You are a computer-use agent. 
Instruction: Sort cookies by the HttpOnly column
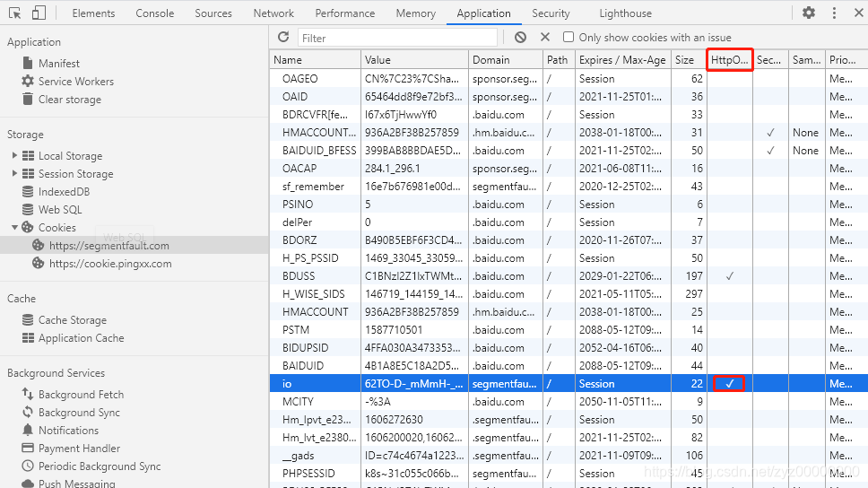pyautogui.click(x=730, y=60)
